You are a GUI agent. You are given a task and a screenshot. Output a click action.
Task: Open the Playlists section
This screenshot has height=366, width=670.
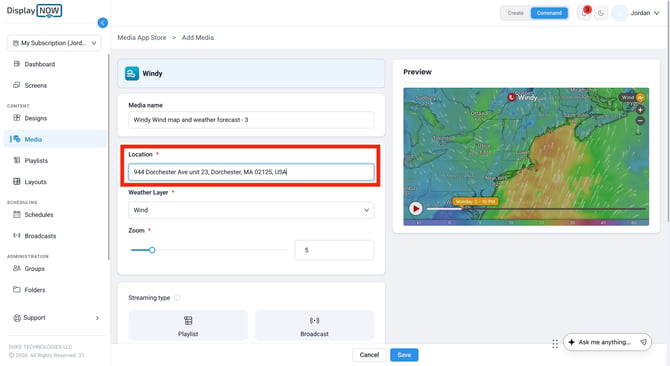pyautogui.click(x=36, y=161)
